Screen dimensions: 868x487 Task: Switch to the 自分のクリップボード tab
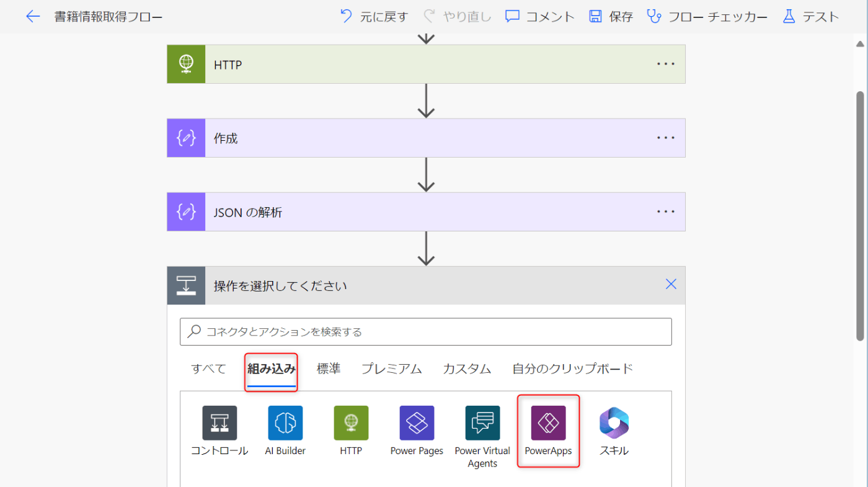pos(572,369)
